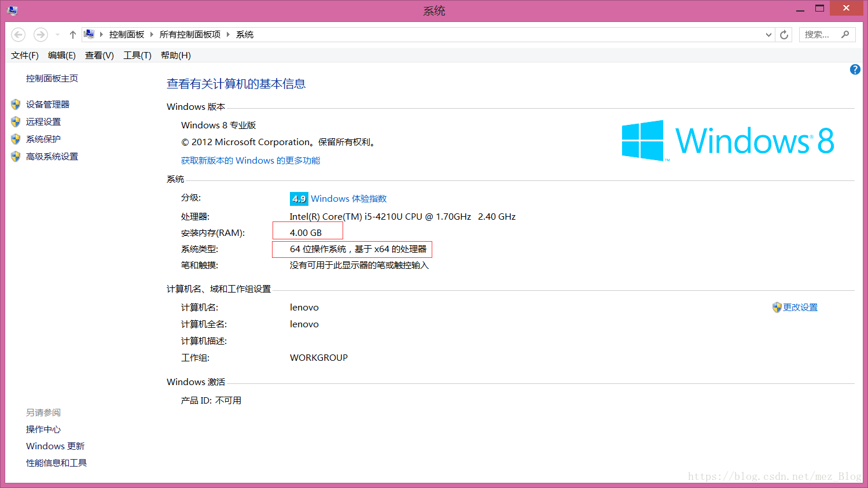Open the address bar history dropdown

(768, 34)
